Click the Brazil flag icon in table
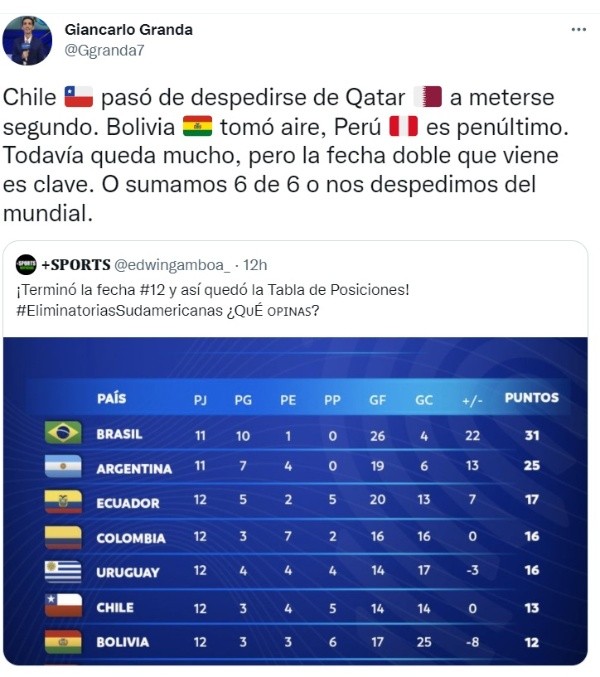 pos(63,433)
